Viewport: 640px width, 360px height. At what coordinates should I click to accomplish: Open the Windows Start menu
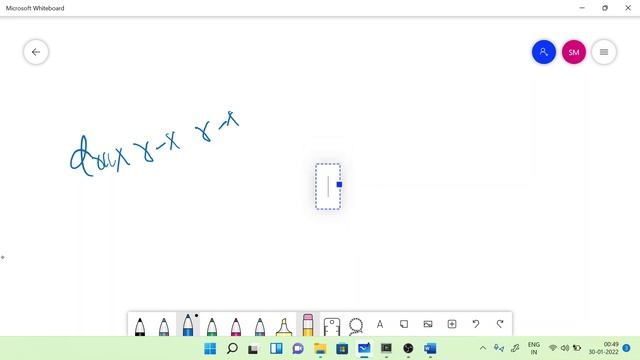point(210,349)
